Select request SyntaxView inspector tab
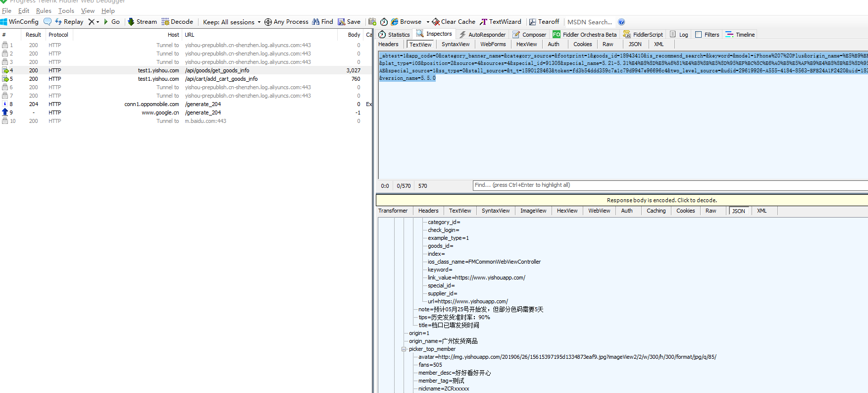 [456, 44]
